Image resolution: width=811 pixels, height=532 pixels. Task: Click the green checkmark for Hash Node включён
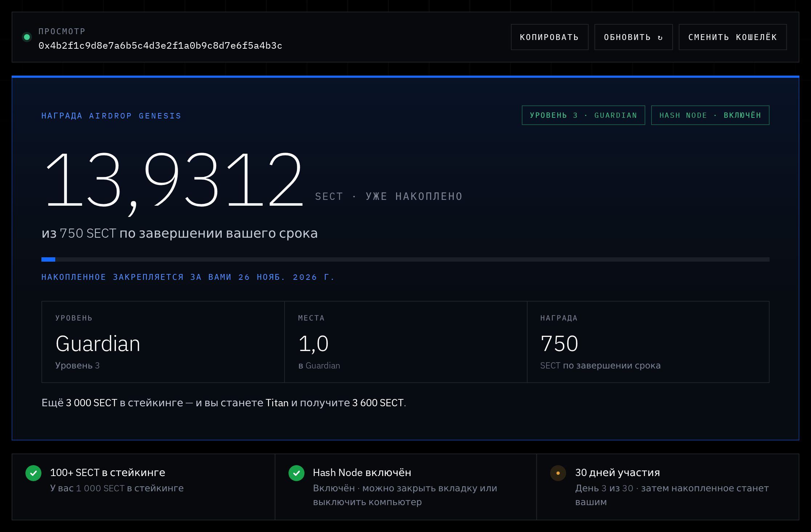(296, 473)
